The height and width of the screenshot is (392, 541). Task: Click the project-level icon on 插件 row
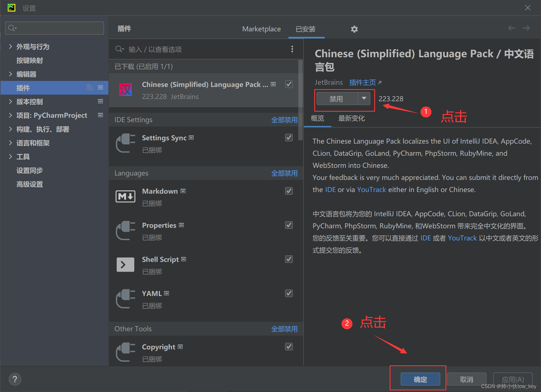[100, 87]
